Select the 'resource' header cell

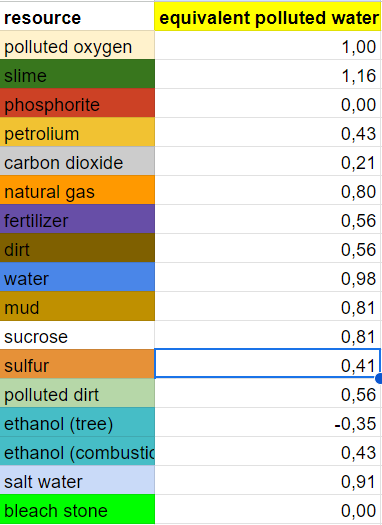77,17
